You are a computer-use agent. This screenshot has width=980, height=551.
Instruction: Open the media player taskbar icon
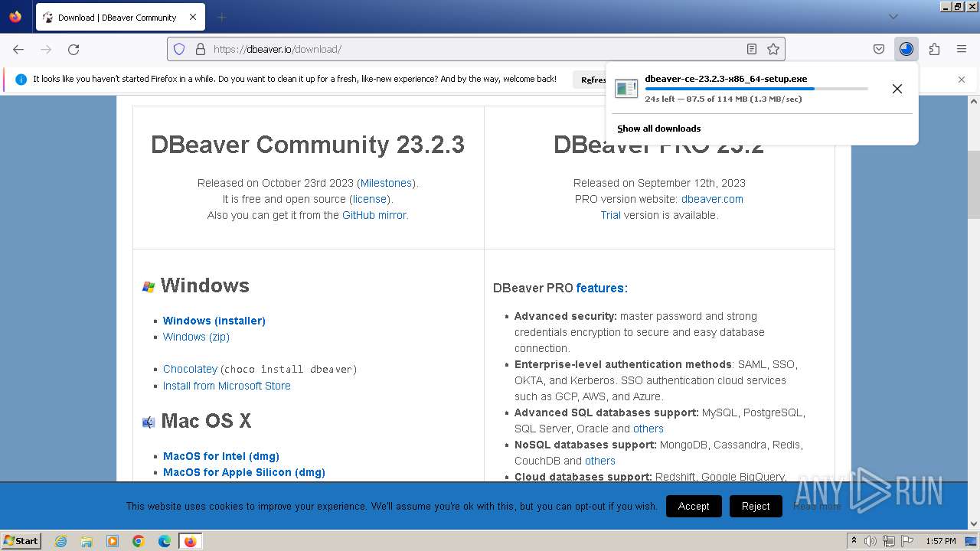113,541
